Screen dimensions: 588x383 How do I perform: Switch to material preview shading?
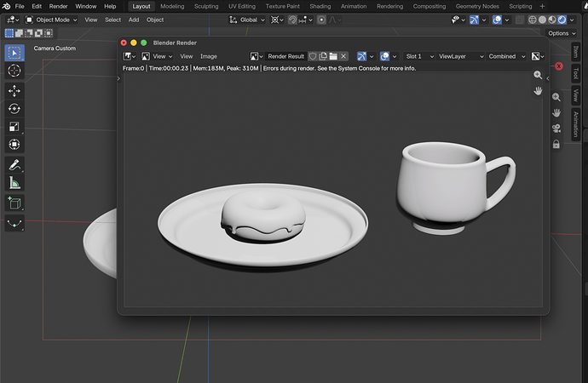click(552, 20)
